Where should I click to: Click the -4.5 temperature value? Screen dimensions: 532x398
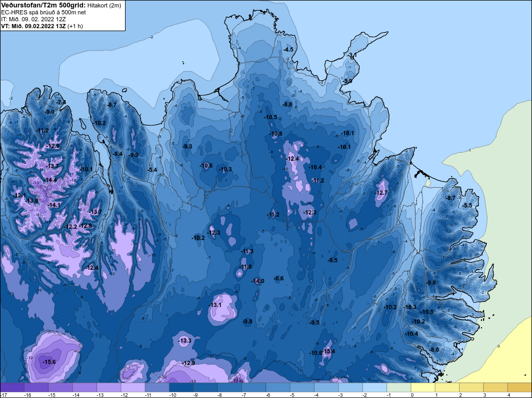(x=288, y=49)
